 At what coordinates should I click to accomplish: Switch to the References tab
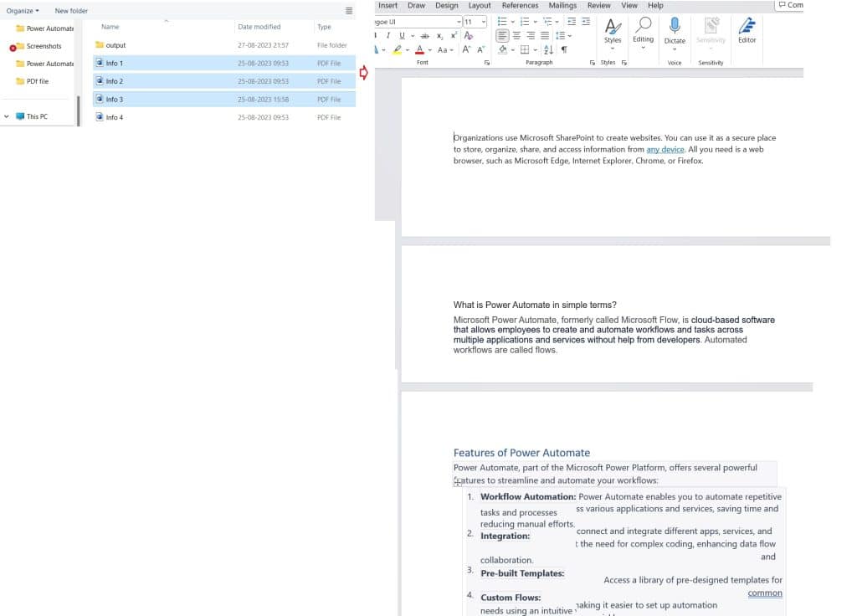tap(520, 6)
